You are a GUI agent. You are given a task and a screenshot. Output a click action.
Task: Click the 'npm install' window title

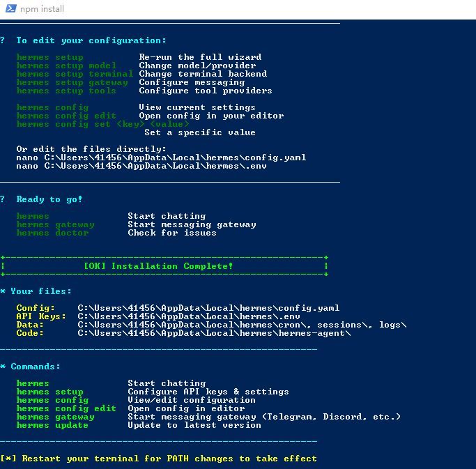(x=42, y=9)
